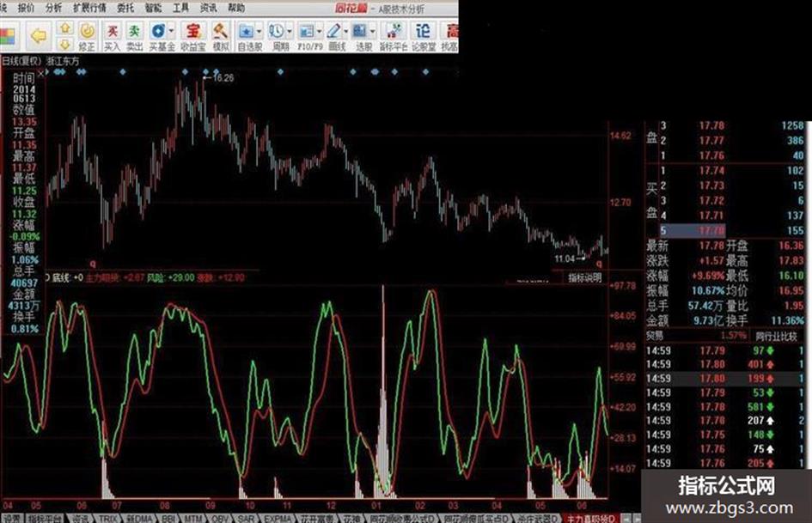Click the 浙江东方 stock name
Screen dimensions: 812x523
pyautogui.click(x=64, y=61)
